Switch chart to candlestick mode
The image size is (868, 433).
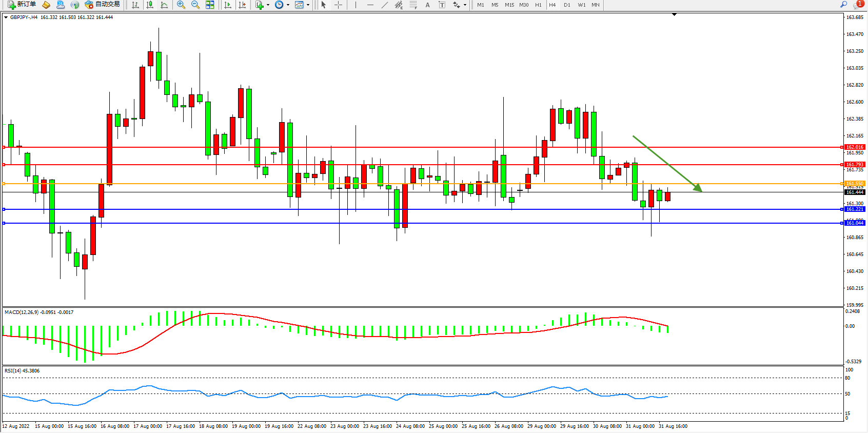(x=150, y=5)
